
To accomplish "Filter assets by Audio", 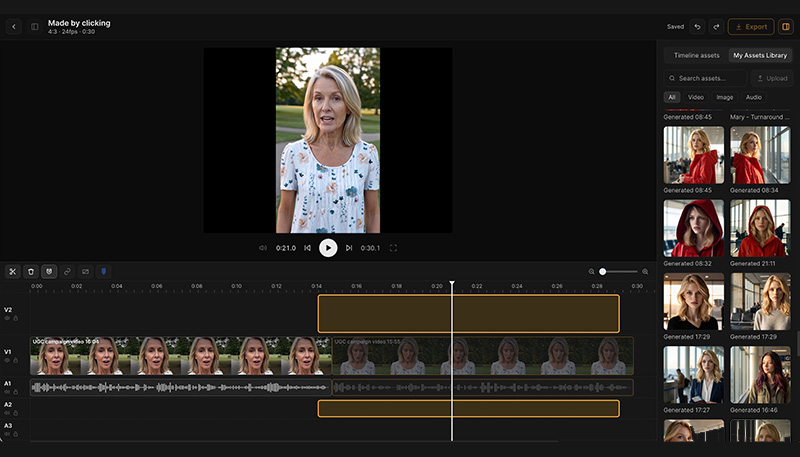I will click(x=754, y=97).
